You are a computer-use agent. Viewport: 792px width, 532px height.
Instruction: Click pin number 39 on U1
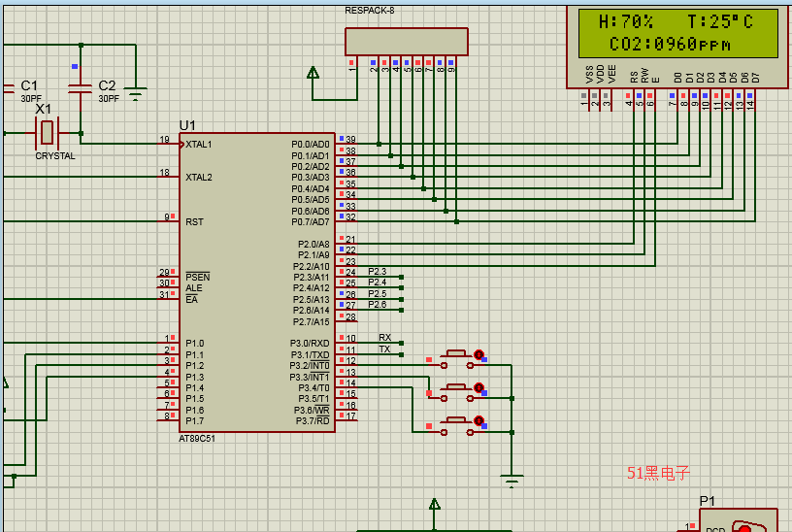[x=350, y=139]
